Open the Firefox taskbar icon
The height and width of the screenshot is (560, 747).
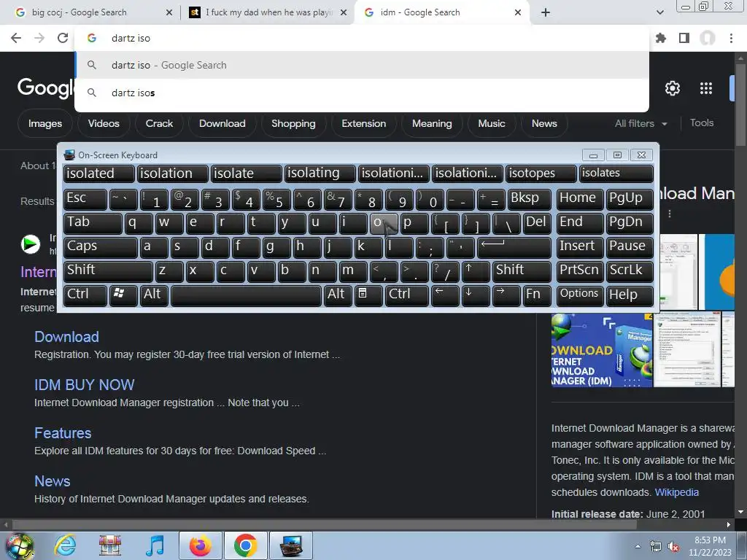coord(201,545)
